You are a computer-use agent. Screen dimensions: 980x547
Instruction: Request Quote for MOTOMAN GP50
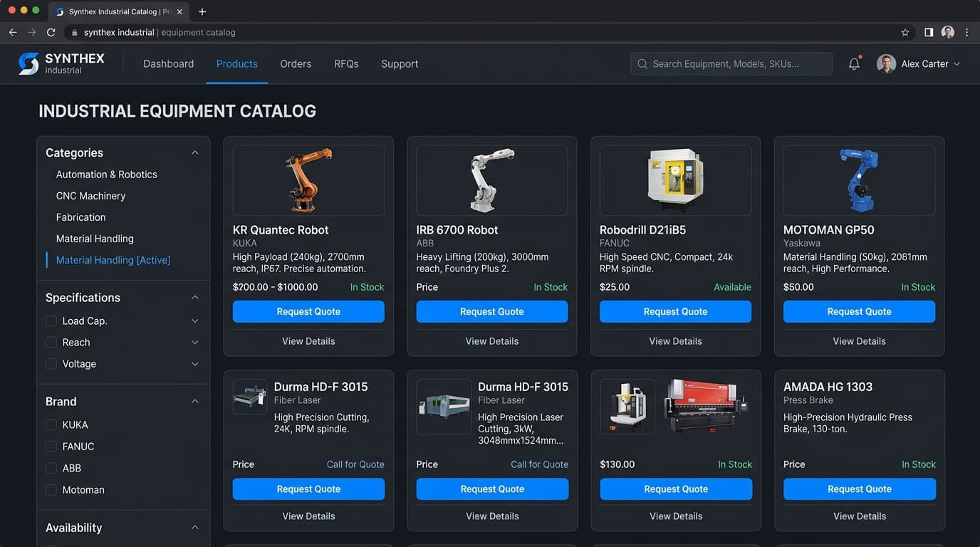tap(859, 311)
